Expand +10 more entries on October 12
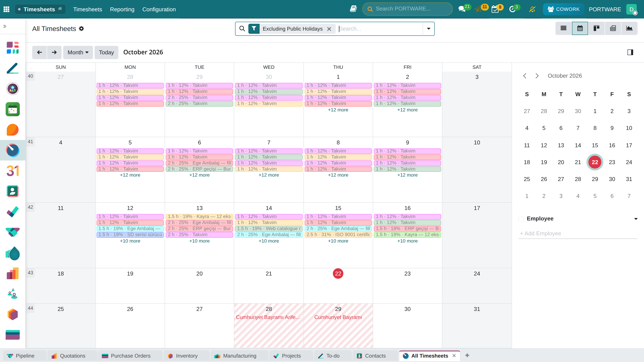Image resolution: width=644 pixels, height=362 pixels. click(130, 241)
